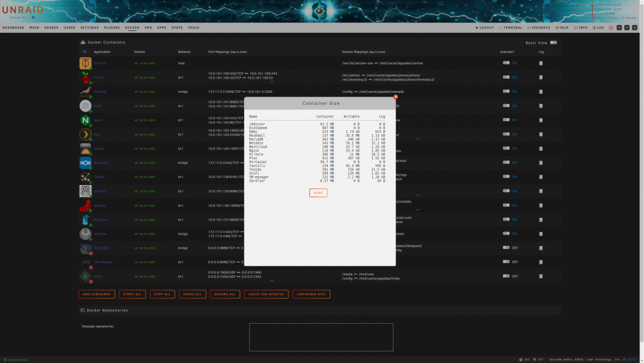644x363 pixels.
Task: Click the Unraid eye logo in the banner
Action: (x=319, y=11)
